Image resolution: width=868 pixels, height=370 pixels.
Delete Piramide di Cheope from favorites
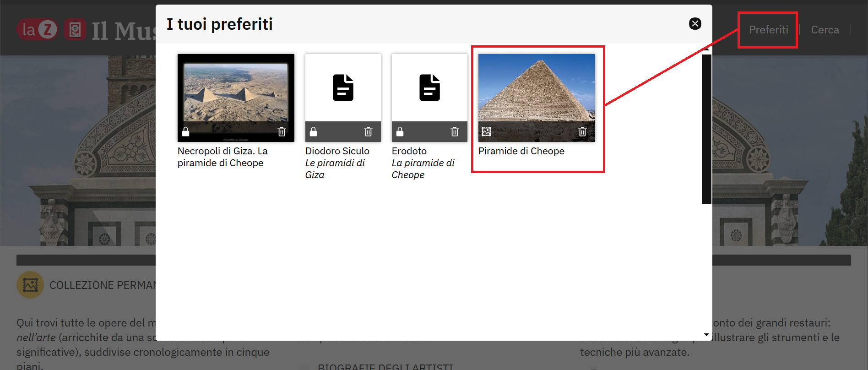(582, 132)
